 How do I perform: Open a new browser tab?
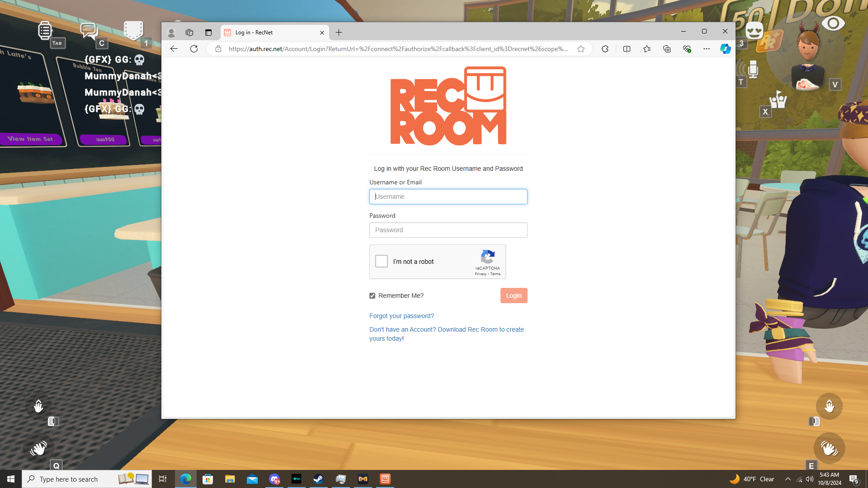(x=339, y=33)
